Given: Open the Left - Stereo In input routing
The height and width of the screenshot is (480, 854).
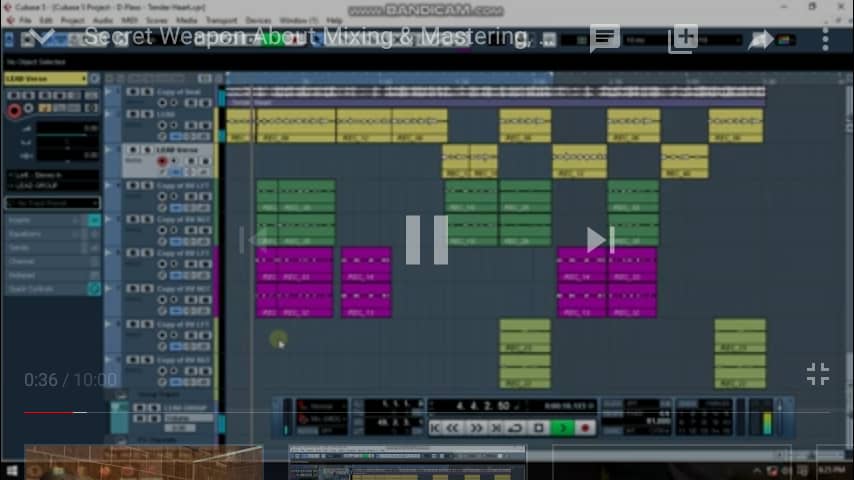Looking at the screenshot, I should tap(53, 175).
